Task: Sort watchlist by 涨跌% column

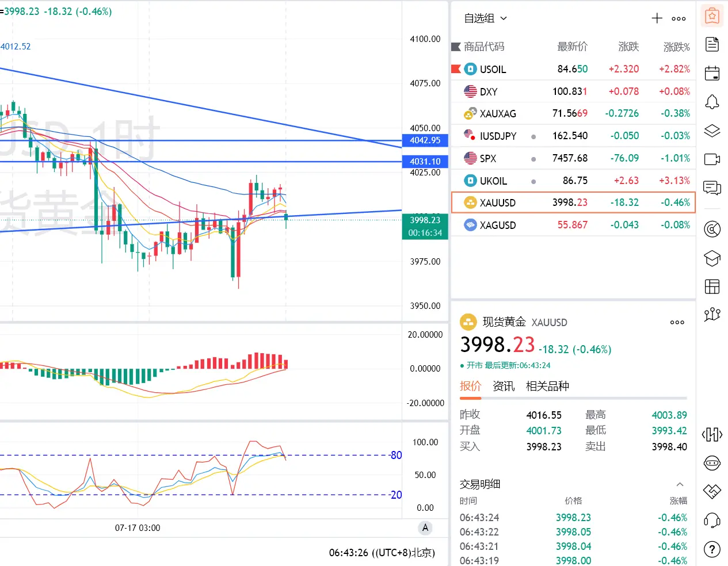Action: click(x=677, y=47)
